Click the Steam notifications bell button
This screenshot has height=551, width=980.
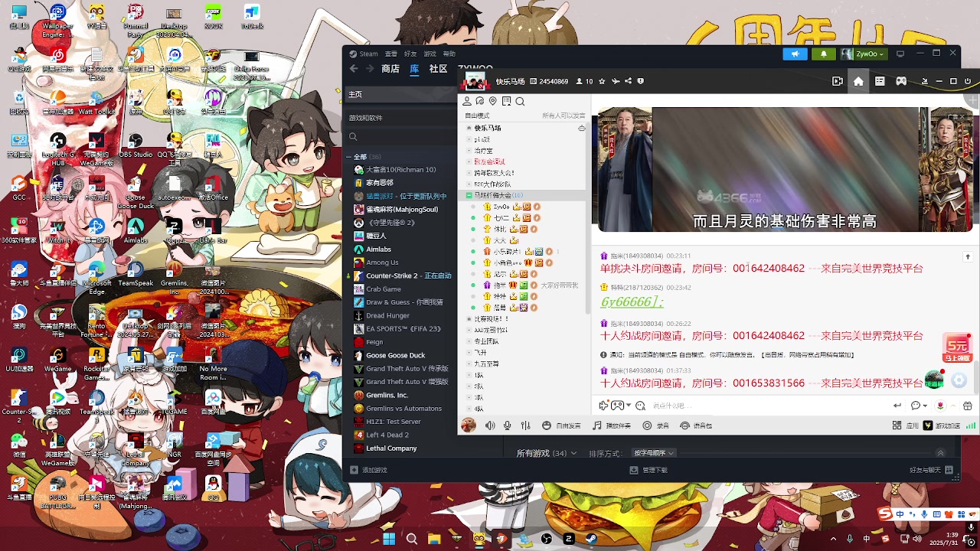point(824,54)
